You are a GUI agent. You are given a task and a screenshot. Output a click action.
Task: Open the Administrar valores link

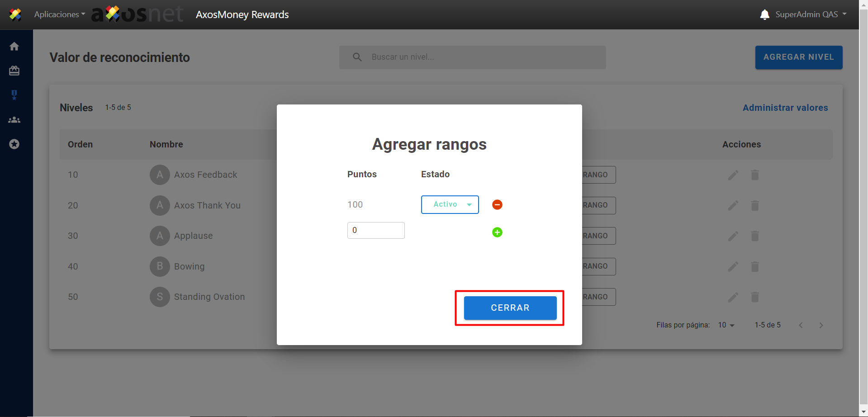point(785,108)
